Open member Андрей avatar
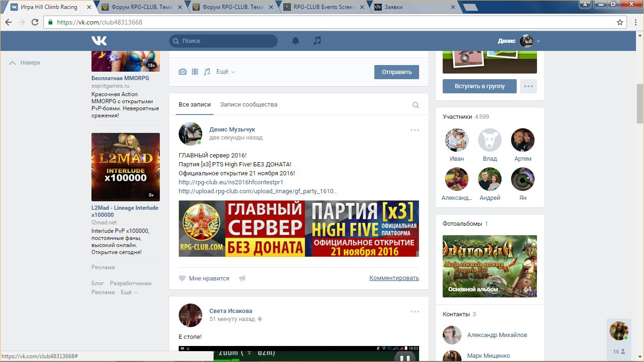 tap(490, 179)
